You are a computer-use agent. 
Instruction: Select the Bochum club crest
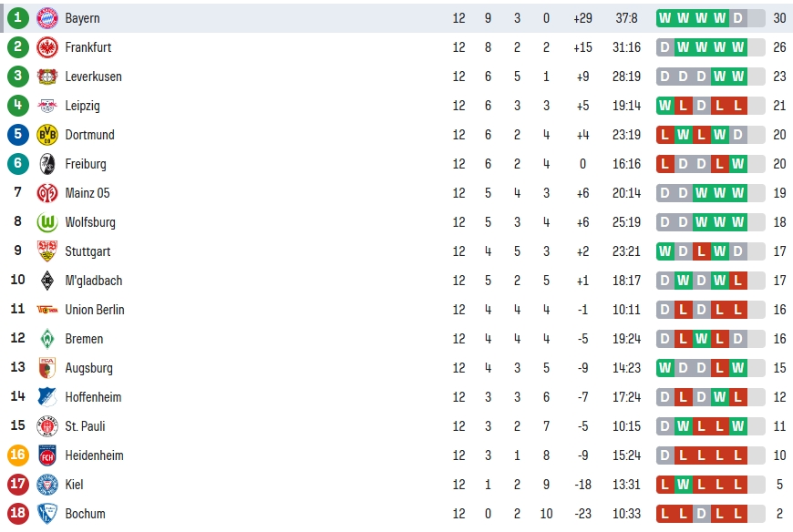47,514
